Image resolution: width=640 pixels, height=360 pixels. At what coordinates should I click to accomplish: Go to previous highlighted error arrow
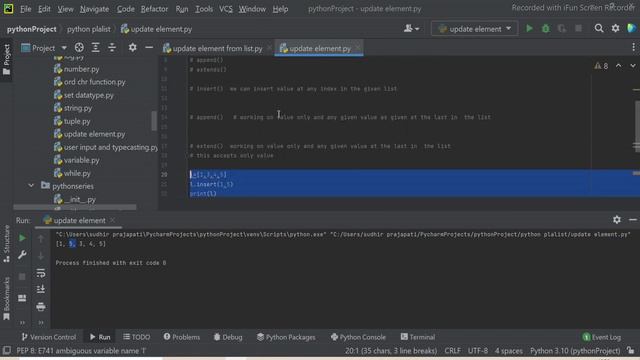pyautogui.click(x=619, y=66)
